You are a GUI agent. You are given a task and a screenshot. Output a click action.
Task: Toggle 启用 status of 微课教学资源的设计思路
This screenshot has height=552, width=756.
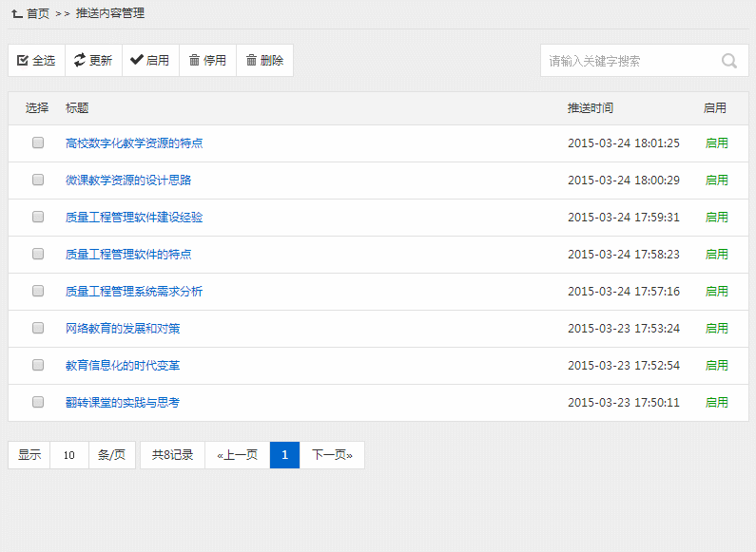[716, 181]
